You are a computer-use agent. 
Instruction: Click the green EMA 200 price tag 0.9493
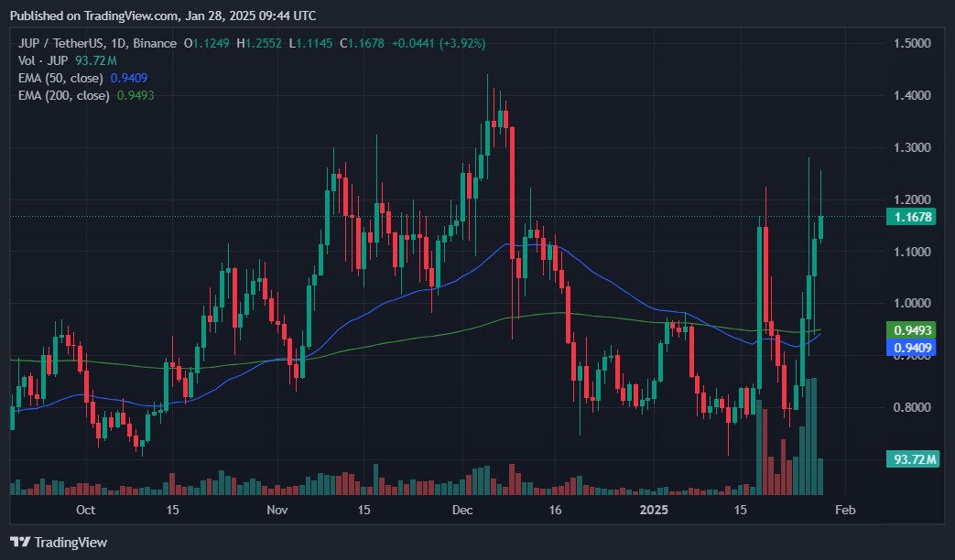point(913,329)
